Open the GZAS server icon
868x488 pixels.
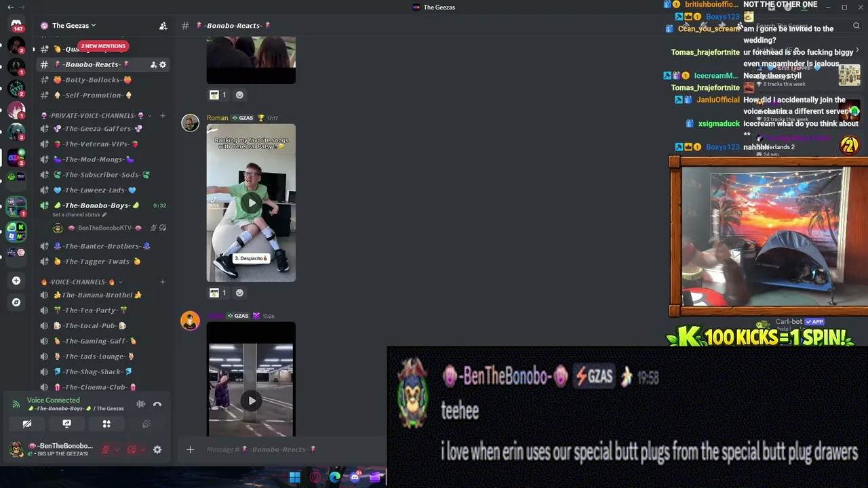coord(16,157)
